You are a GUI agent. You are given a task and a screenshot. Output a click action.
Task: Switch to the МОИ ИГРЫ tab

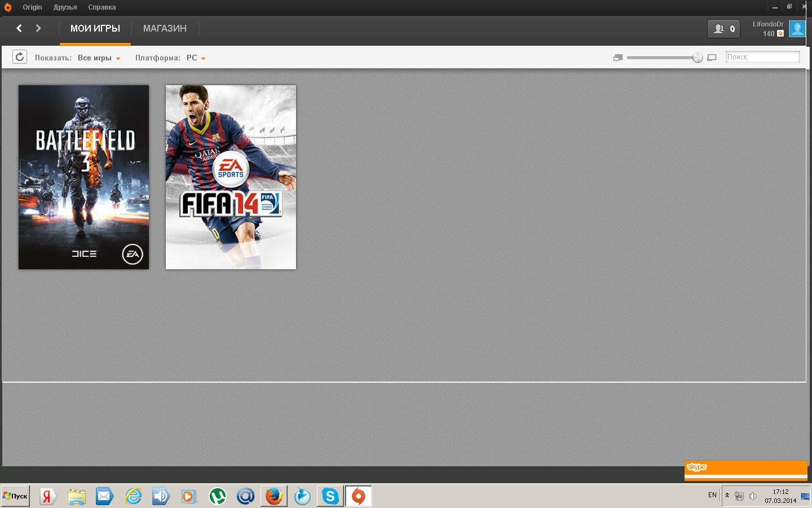[x=95, y=29]
